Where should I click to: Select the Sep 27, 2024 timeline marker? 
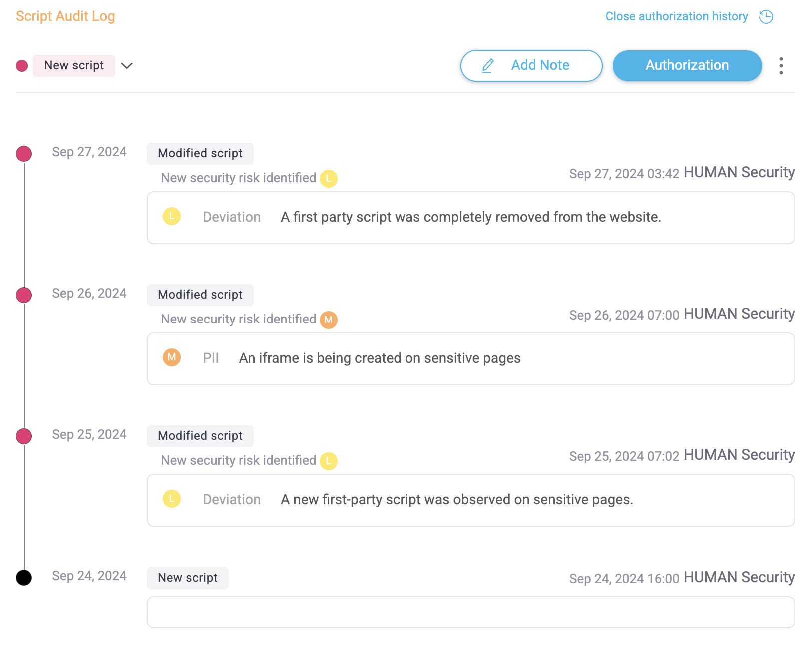tap(24, 154)
